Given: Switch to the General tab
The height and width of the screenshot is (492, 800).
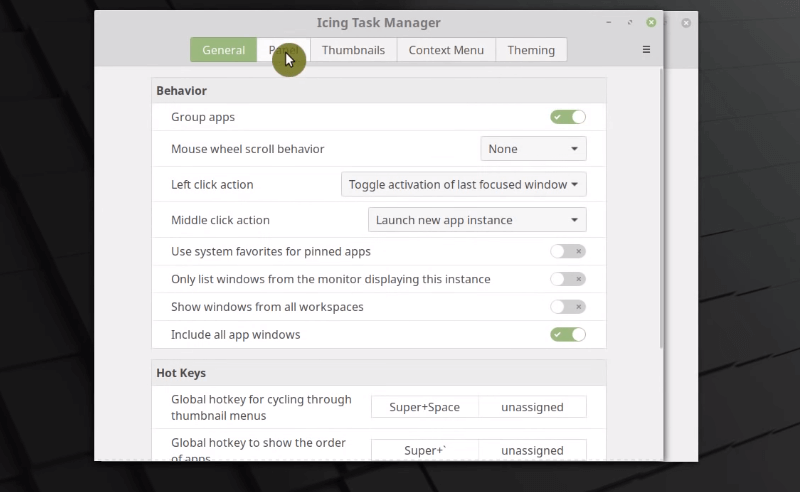Looking at the screenshot, I should coord(223,50).
